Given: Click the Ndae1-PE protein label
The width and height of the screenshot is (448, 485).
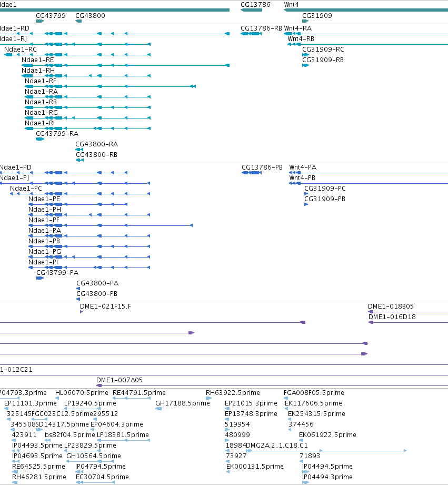Looking at the screenshot, I should click(x=44, y=199).
